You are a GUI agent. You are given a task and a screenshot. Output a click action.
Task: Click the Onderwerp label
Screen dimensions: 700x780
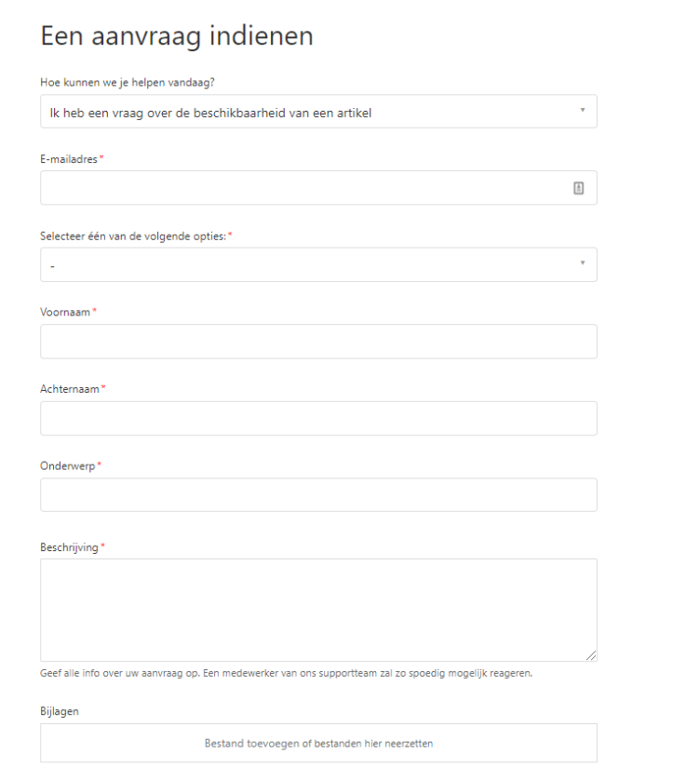68,465
